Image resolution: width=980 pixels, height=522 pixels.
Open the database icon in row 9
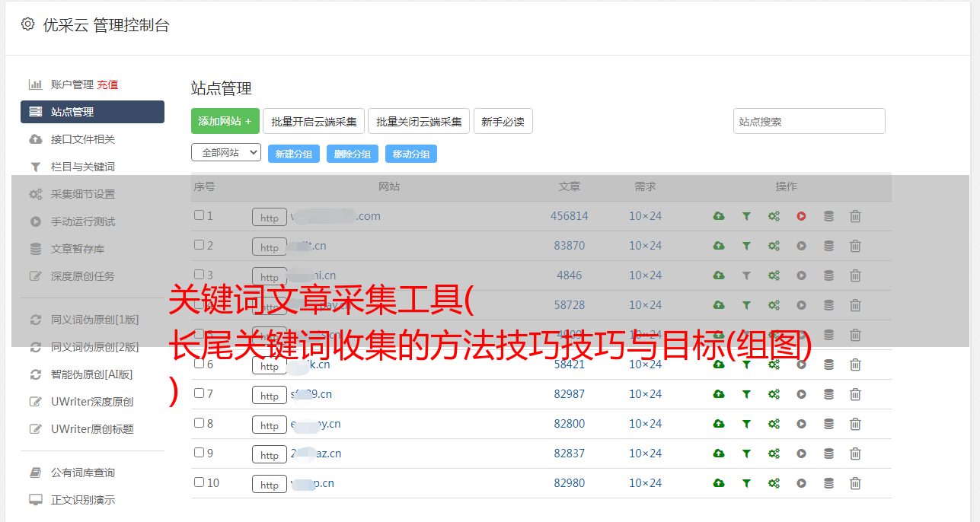pyautogui.click(x=828, y=454)
